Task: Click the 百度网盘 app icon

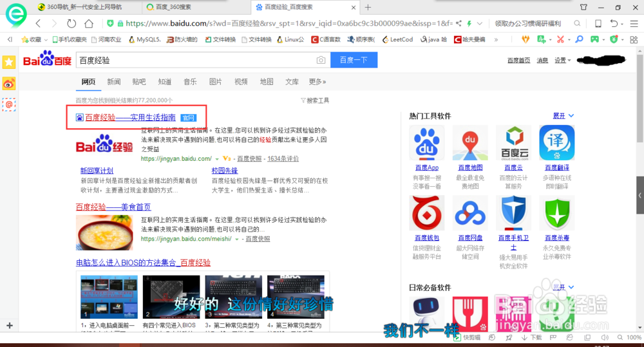Action: coord(470,213)
